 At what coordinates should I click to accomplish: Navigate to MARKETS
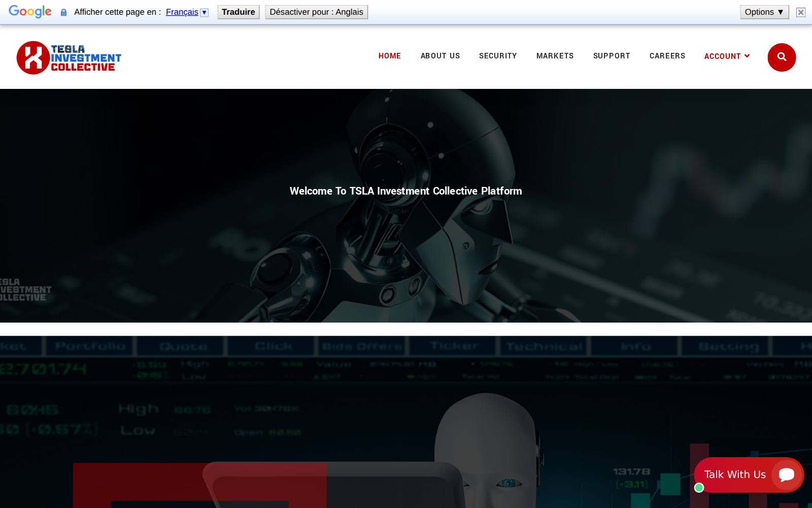(x=555, y=56)
